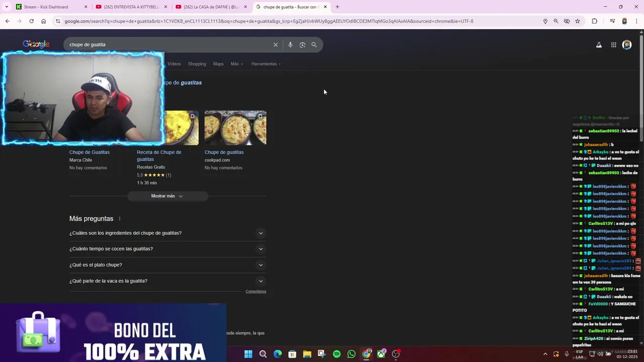
Task: Open Chrome three-dot menu
Action: tap(636, 21)
